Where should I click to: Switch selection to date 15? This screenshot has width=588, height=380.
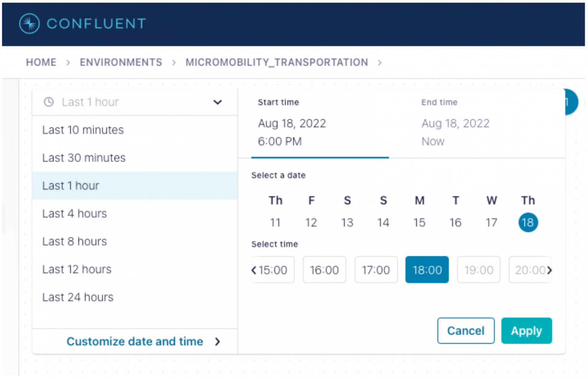[420, 222]
